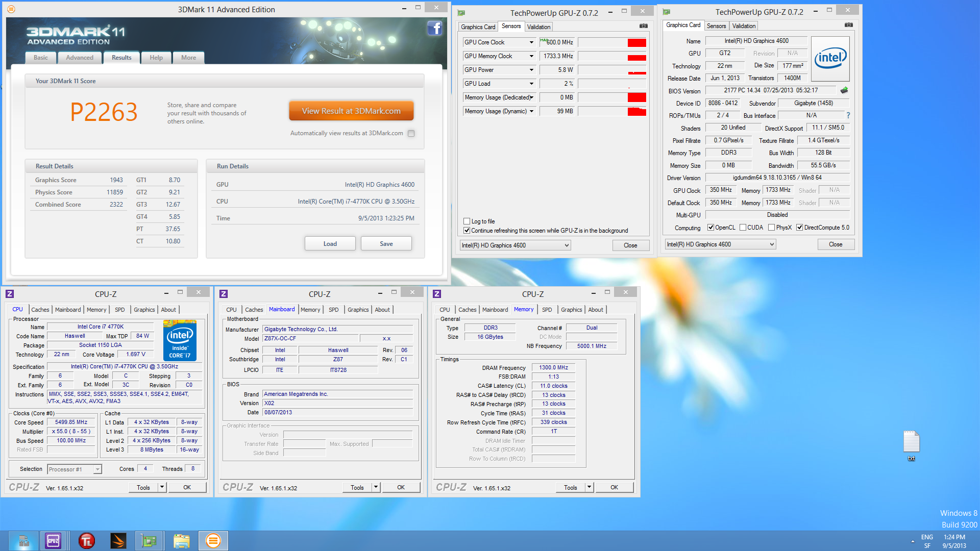Open the first pinned taskbar icon
980x551 pixels.
point(23,541)
